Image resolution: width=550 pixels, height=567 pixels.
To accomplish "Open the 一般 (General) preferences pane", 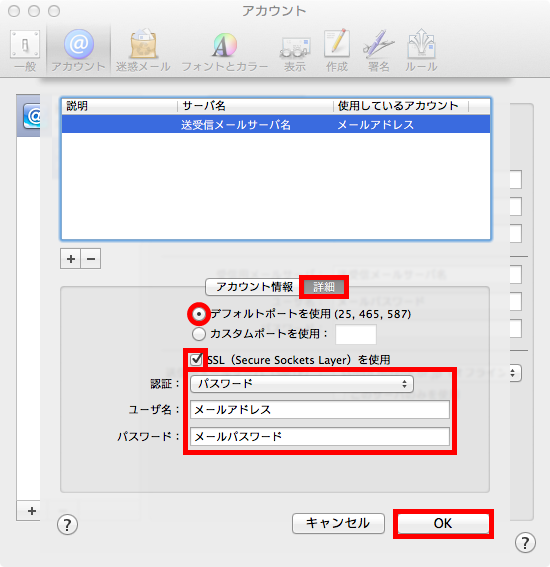I will click(x=25, y=51).
